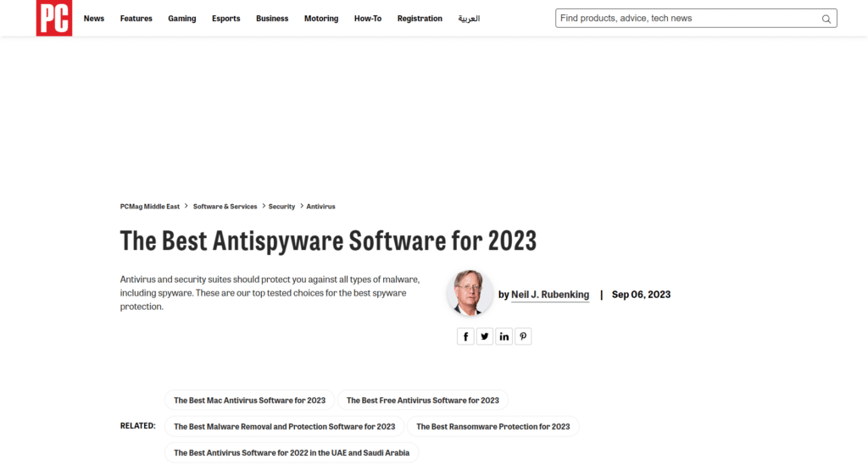Screen dimensions: 868x476
Task: Switch to Arabic language site
Action: (x=469, y=19)
